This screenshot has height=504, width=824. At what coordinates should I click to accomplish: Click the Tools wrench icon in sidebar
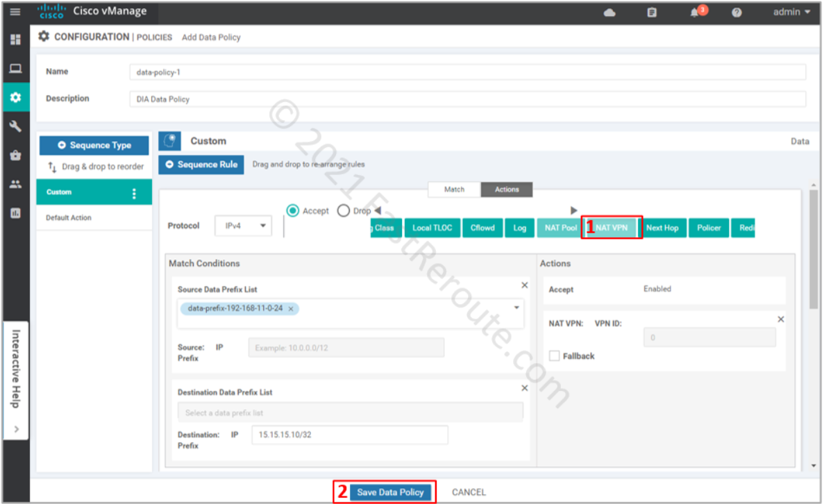click(x=14, y=126)
